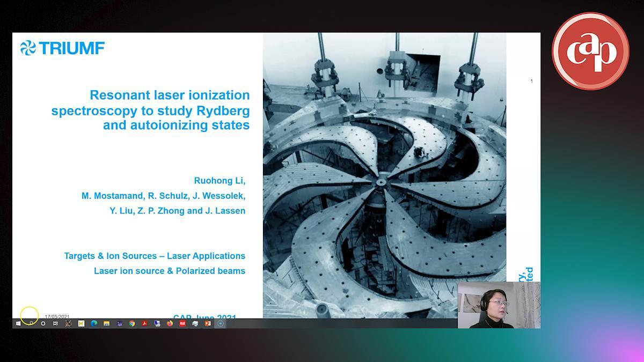Click the CAP logo badge
Screen dimensions: 644x362
(x=590, y=51)
